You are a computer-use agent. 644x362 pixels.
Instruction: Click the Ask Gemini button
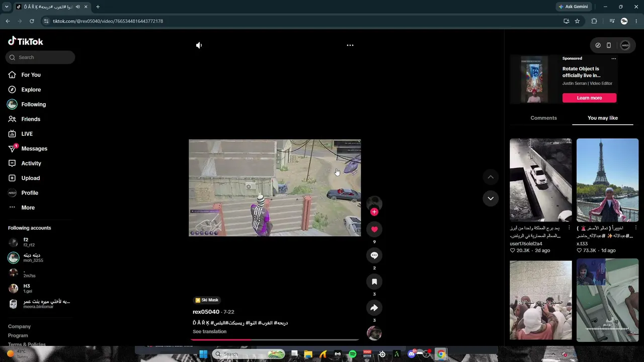coord(573,7)
